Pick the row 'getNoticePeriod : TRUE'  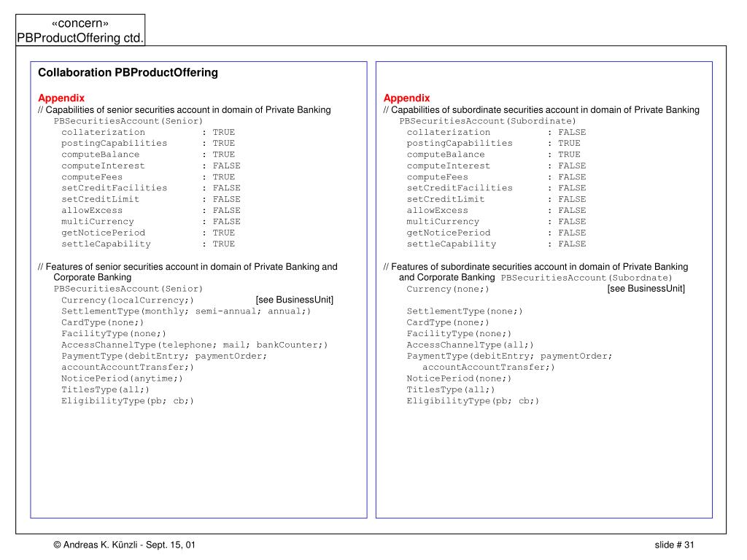point(148,233)
